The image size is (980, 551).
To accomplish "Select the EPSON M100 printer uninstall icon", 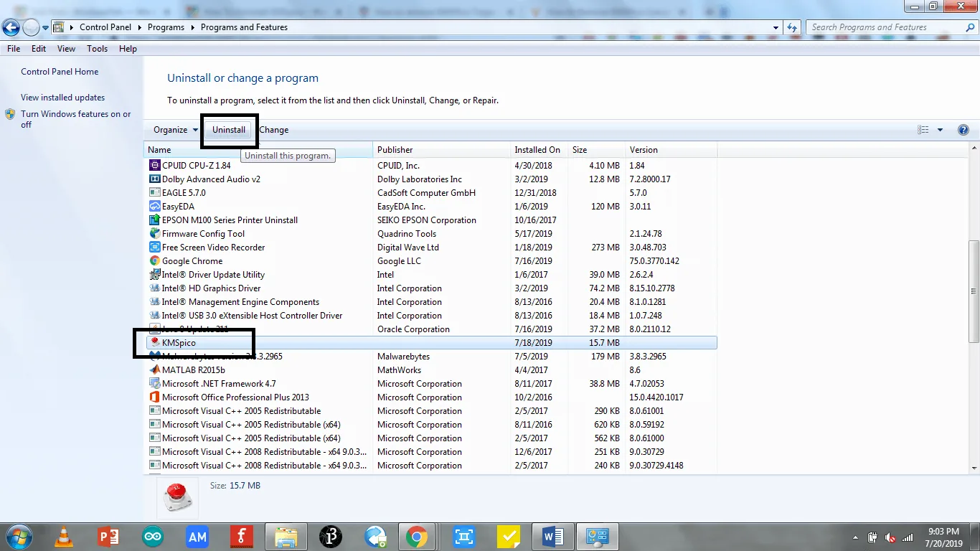I will (x=154, y=220).
